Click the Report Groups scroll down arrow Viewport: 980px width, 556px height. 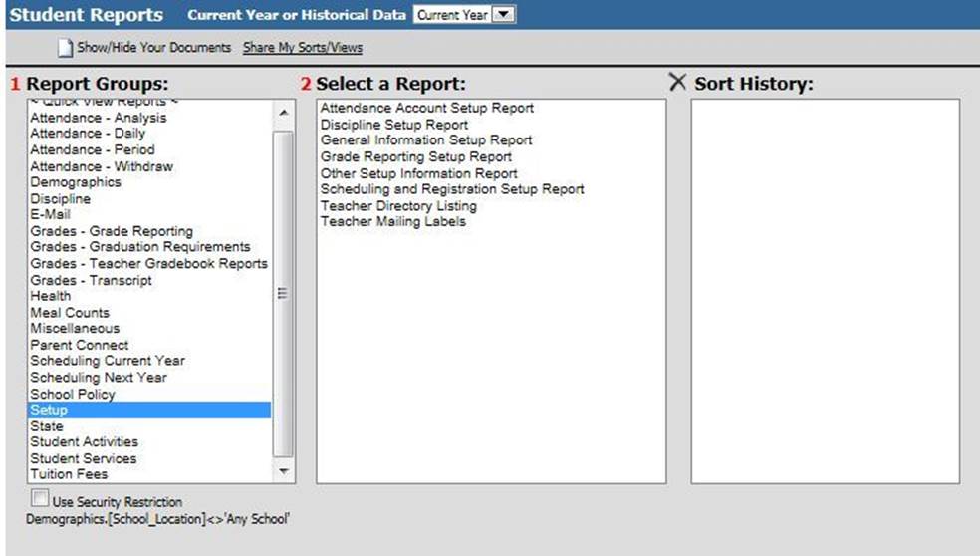tap(284, 471)
